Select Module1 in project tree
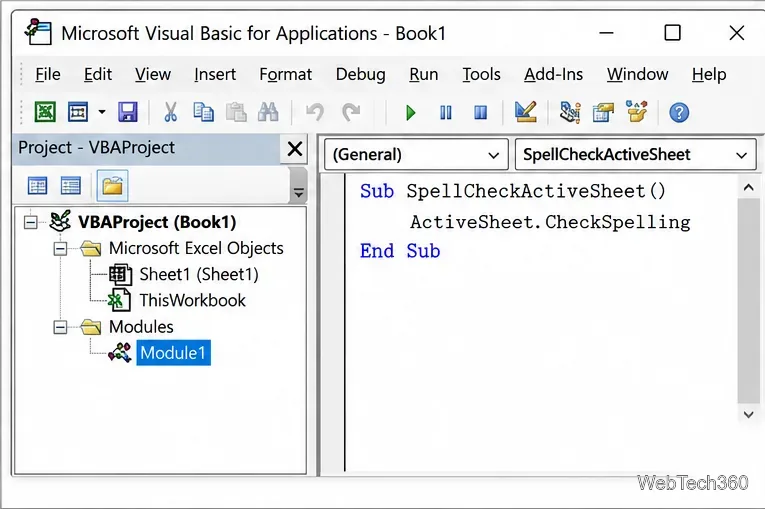This screenshot has height=509, width=765. click(x=173, y=353)
